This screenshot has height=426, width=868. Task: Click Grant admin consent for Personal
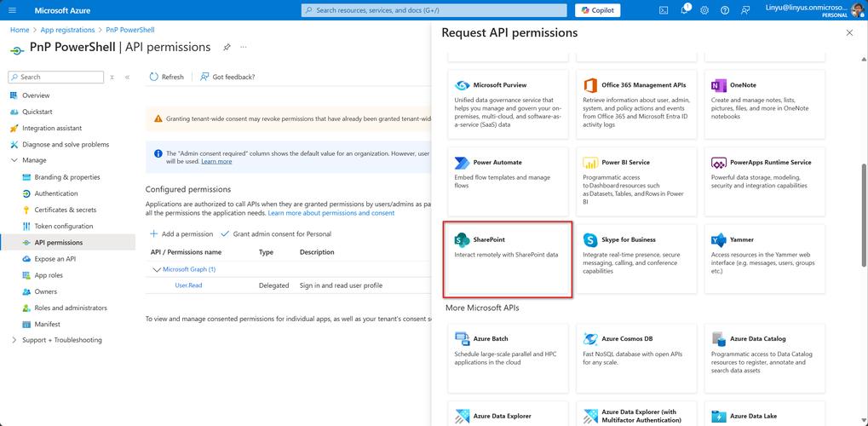pyautogui.click(x=276, y=233)
